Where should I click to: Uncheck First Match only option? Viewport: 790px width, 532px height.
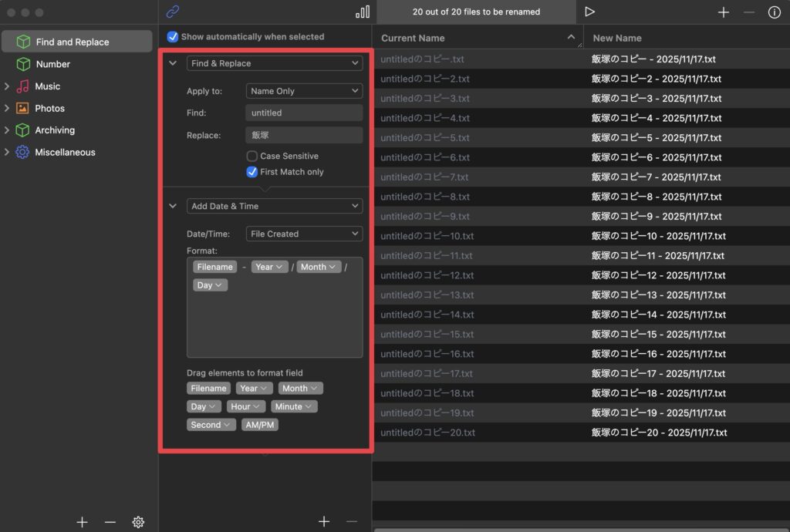coord(252,172)
